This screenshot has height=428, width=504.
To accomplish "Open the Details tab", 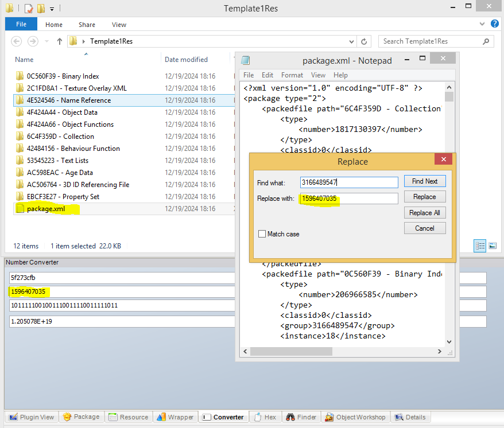I will click(x=410, y=417).
